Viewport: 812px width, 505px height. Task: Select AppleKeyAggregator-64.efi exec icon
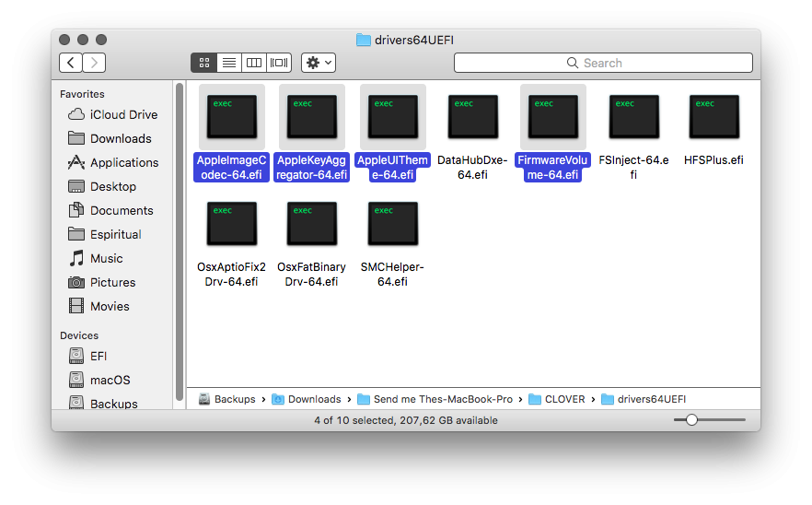[x=312, y=117]
